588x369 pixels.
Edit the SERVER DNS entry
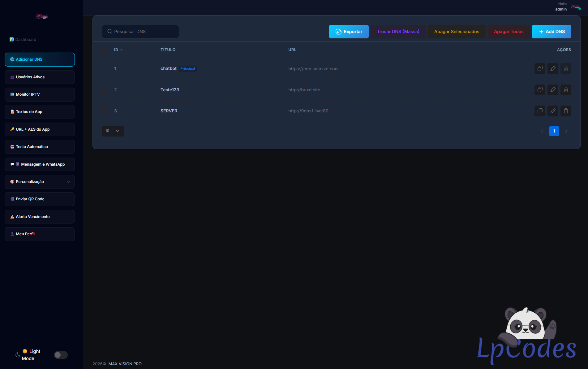[x=553, y=111]
